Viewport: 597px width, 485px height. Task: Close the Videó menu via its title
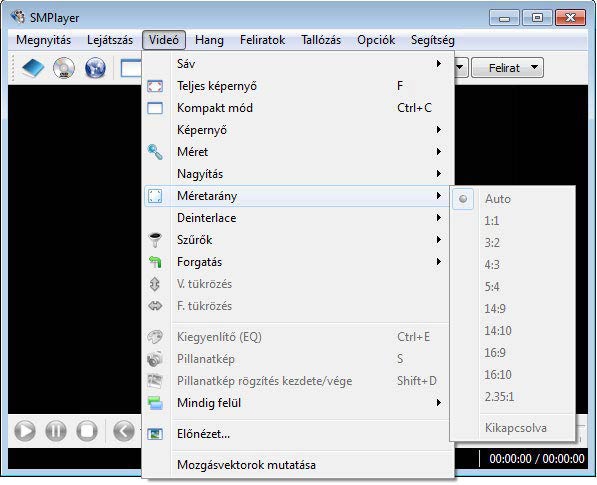[164, 40]
